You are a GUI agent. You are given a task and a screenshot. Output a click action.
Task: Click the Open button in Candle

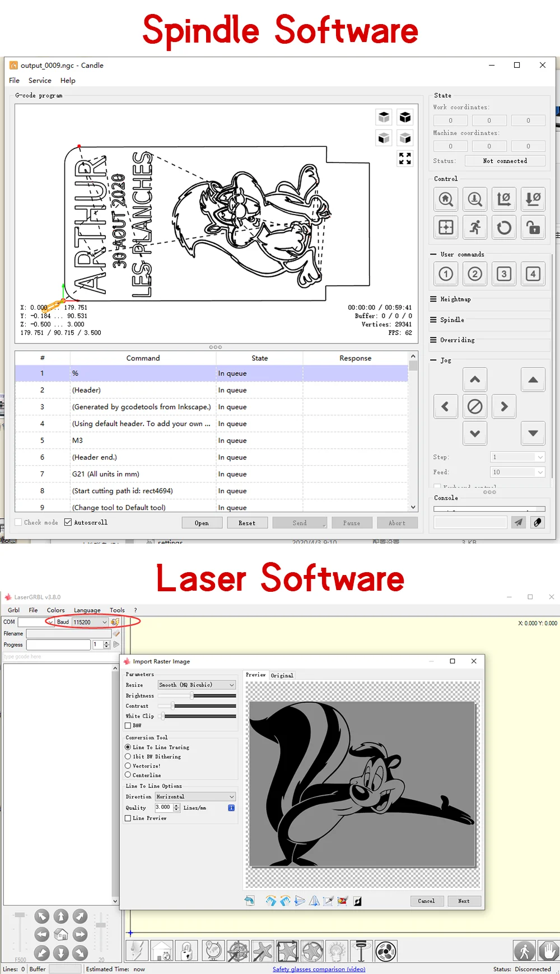(202, 523)
